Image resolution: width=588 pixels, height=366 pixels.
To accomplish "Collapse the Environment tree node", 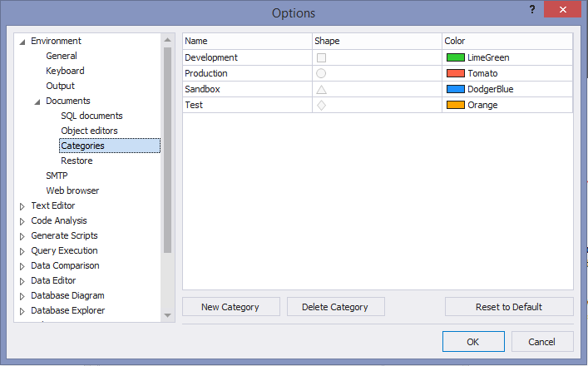I will pyautogui.click(x=22, y=42).
